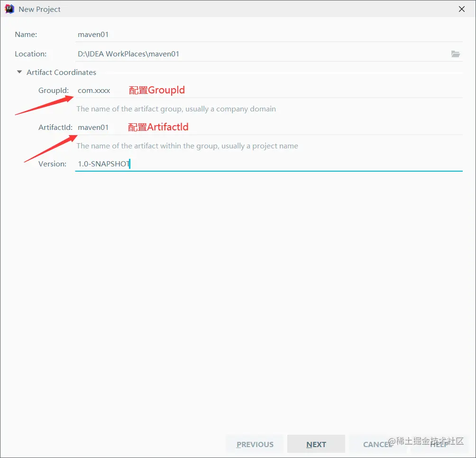Click the IntelliJ IDEA icon in title bar

pyautogui.click(x=9, y=9)
